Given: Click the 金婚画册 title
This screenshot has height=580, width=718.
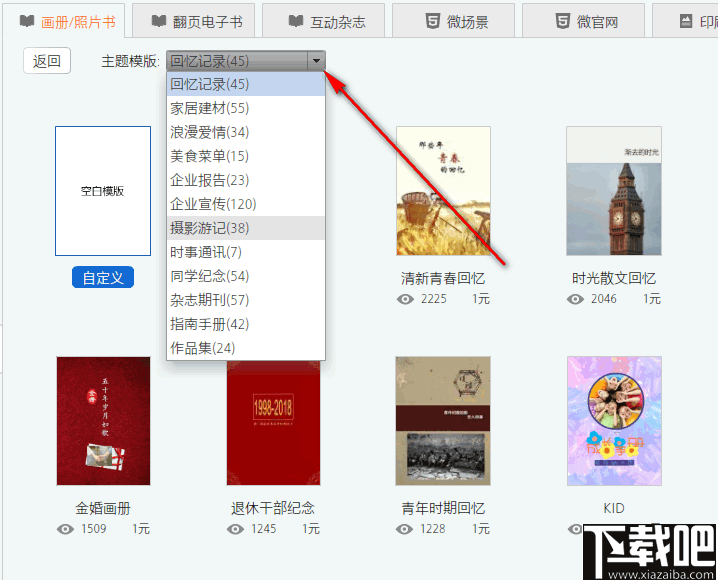Looking at the screenshot, I should point(103,508).
